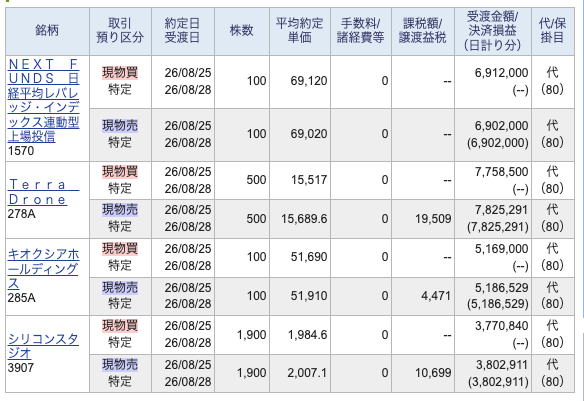Viewport: 584px width, 401px height.
Task: Select the profit value (6,902,000)
Action: click(498, 143)
